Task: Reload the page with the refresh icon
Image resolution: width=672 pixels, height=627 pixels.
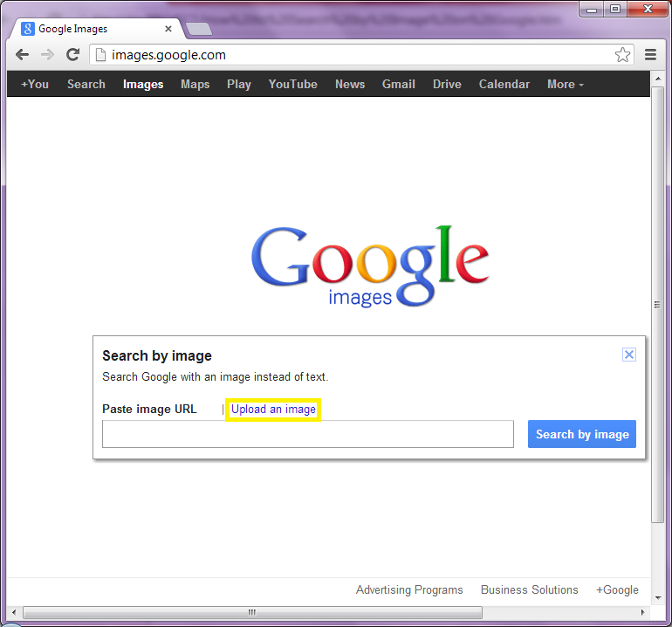Action: click(x=72, y=54)
